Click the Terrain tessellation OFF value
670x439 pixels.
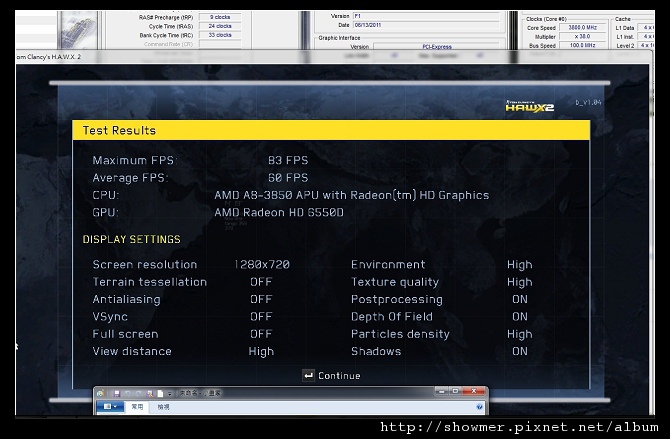point(261,282)
